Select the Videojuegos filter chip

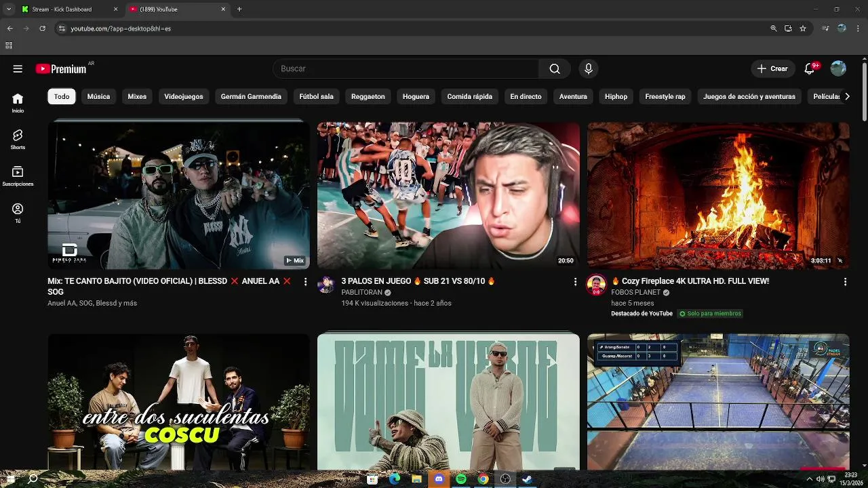coord(184,96)
